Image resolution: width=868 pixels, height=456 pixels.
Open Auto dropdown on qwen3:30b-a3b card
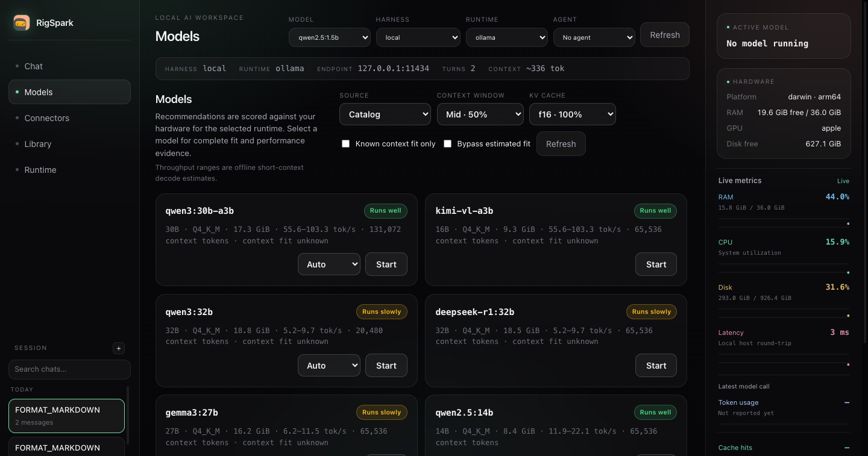click(x=329, y=264)
